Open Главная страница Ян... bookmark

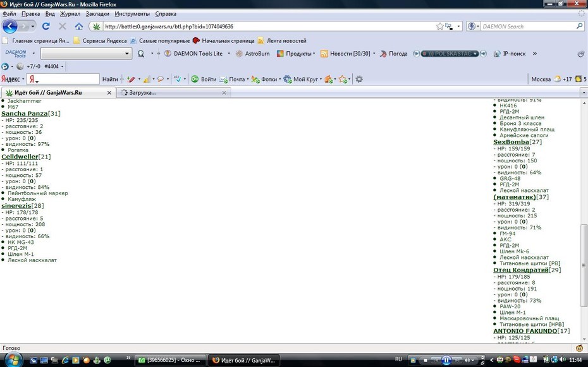(35, 41)
